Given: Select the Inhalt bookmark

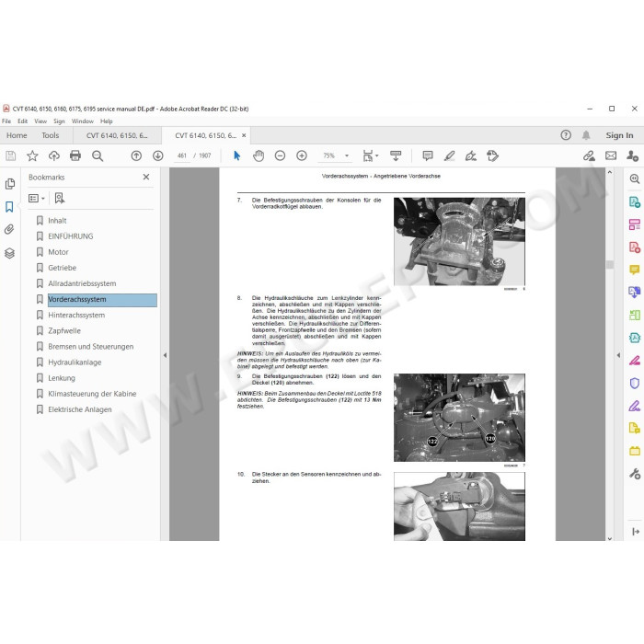Looking at the screenshot, I should (x=57, y=221).
